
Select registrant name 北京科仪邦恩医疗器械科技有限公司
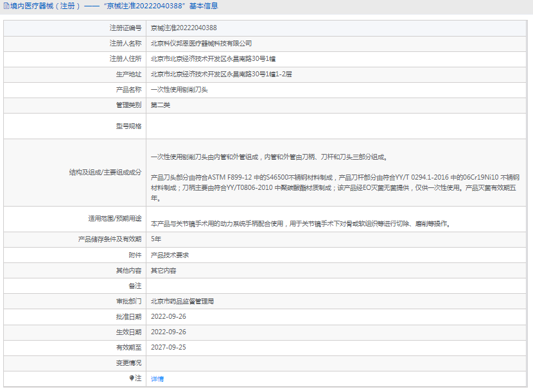pyautogui.click(x=201, y=44)
